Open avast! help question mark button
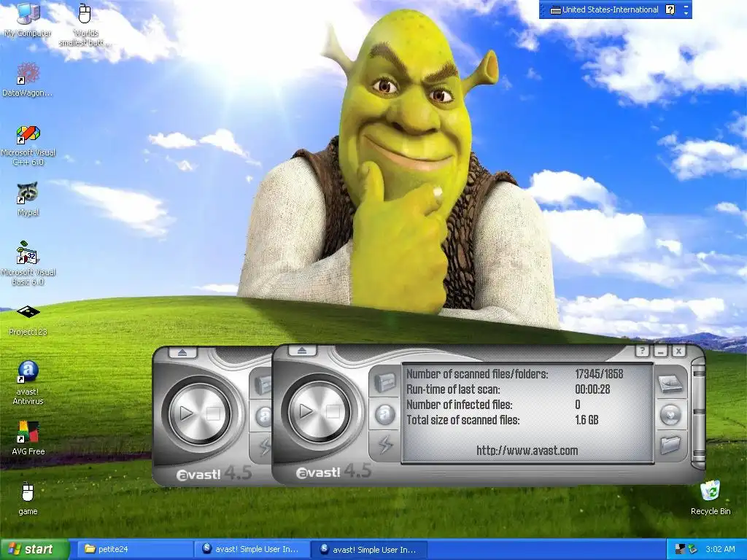 point(642,351)
